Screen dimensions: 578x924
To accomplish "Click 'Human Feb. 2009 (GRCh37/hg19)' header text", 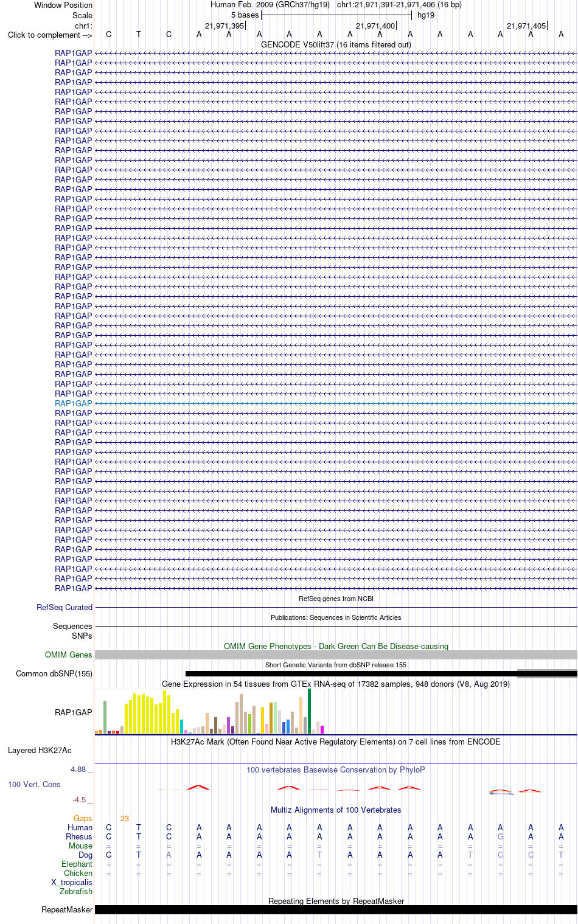I will pos(270,4).
